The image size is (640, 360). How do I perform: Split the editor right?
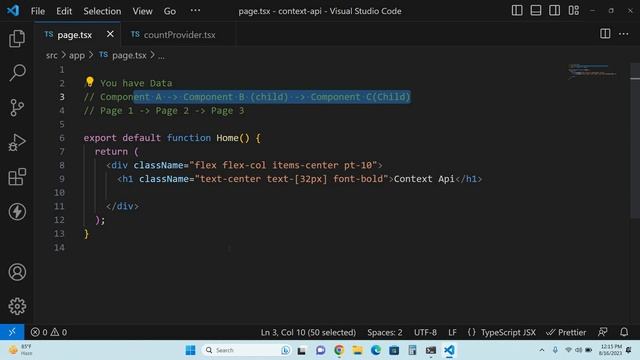pos(605,34)
